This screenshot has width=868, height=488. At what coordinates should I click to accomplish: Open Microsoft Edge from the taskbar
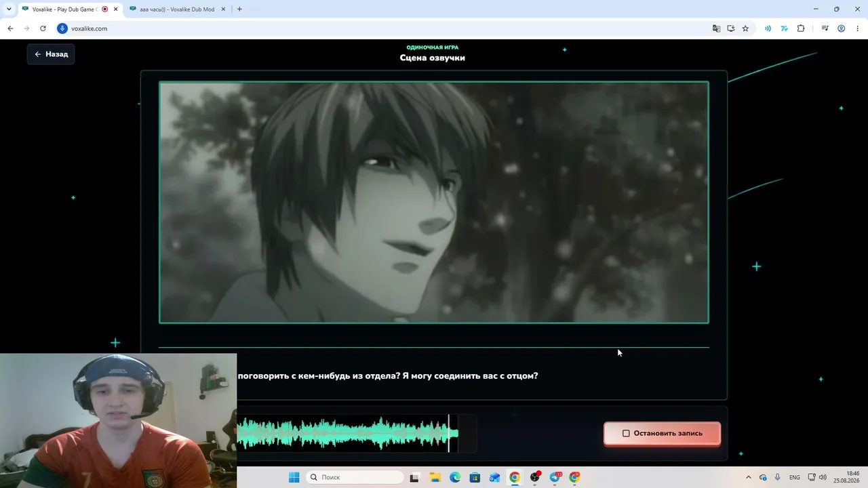455,477
